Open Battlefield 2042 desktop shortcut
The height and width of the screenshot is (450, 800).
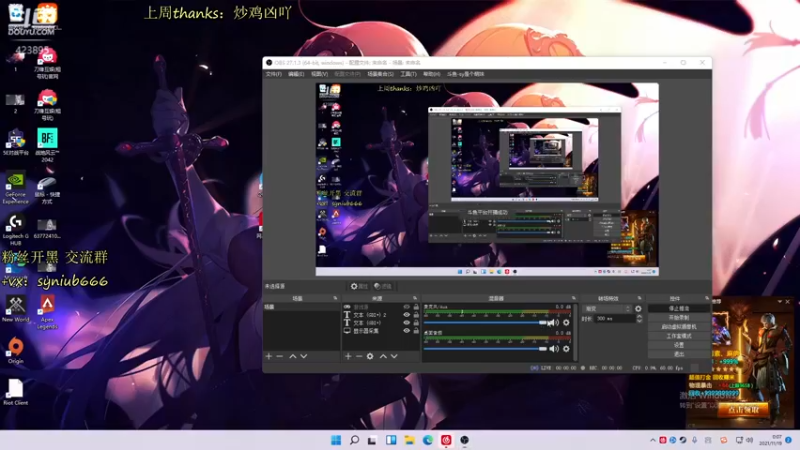[47, 145]
